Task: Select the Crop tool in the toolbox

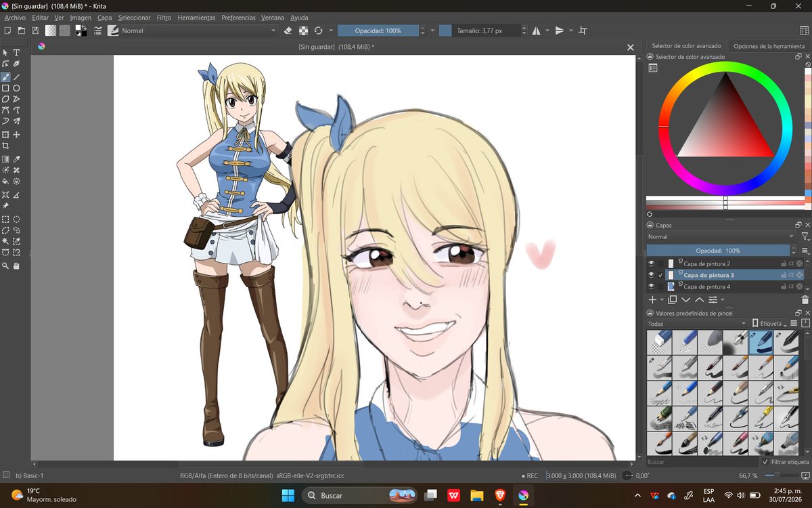Action: 5,146
